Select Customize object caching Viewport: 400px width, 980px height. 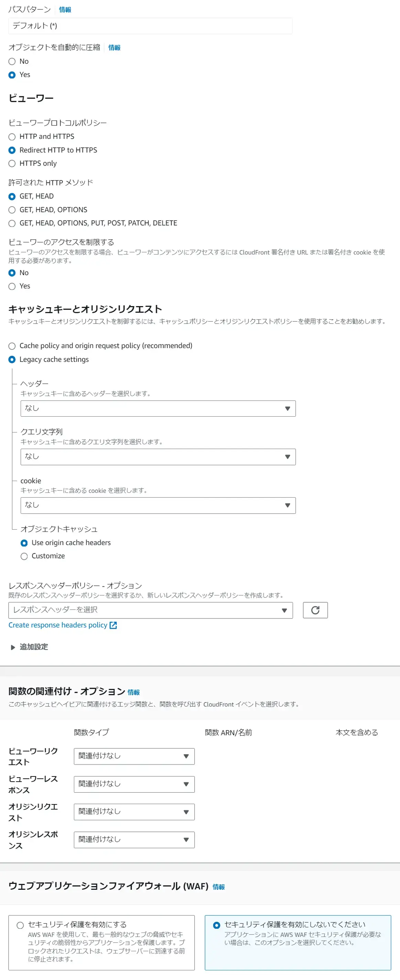coord(24,556)
